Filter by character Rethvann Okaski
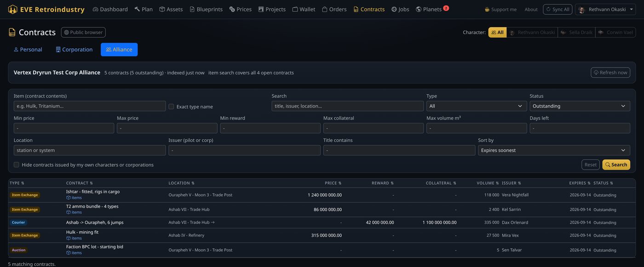Screen dimensions: 644x267 (532, 32)
